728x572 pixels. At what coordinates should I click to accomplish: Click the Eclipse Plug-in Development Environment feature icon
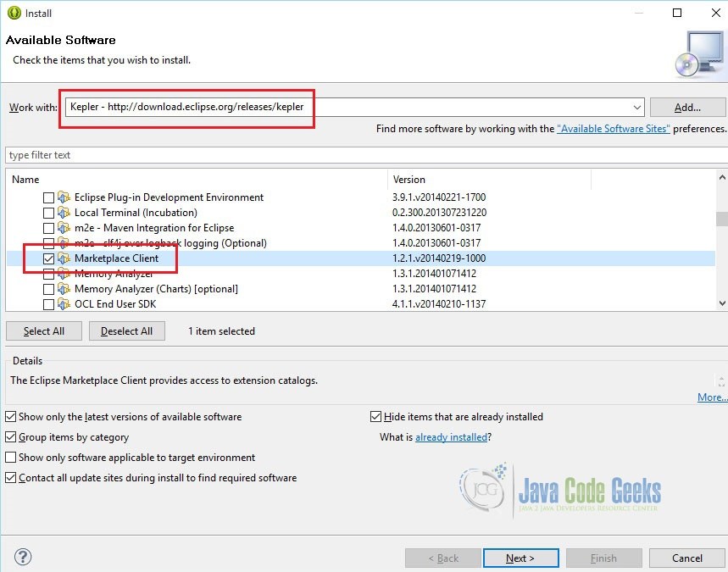[x=64, y=197]
